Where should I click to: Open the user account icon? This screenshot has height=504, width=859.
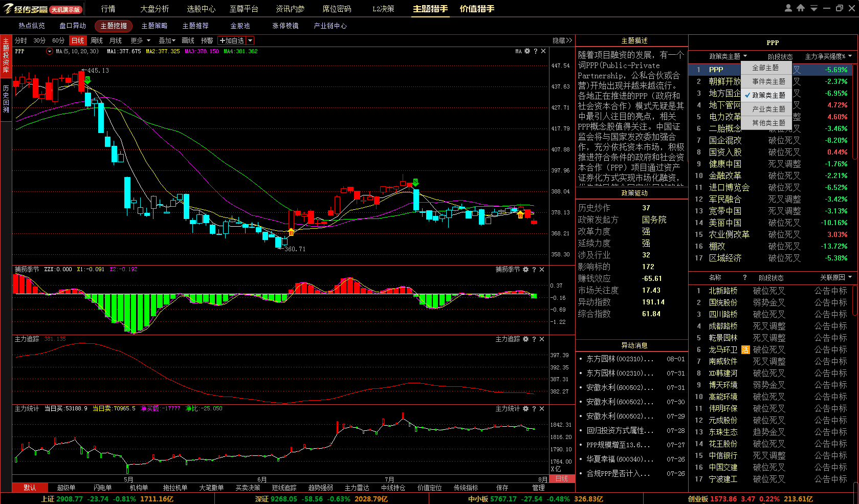(788, 8)
